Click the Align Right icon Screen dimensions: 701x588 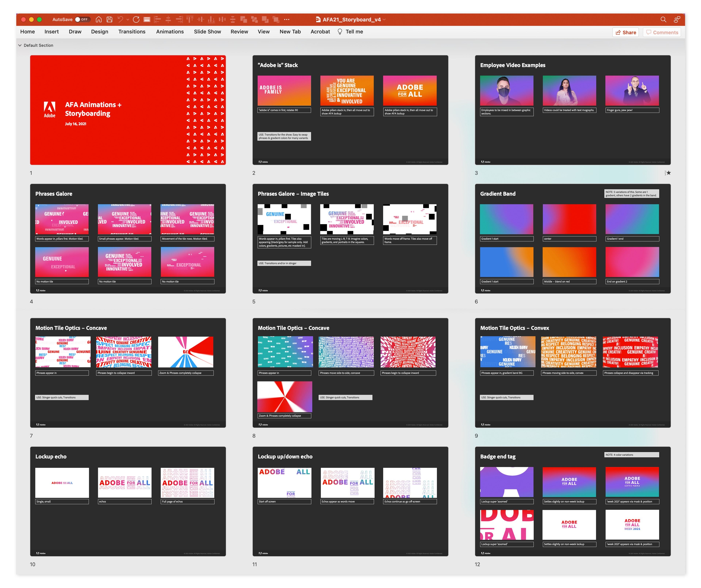(179, 19)
